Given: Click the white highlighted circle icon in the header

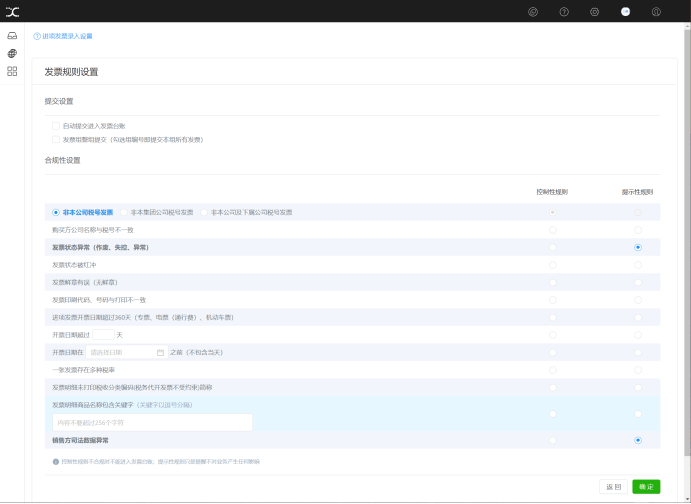Looking at the screenshot, I should (x=625, y=12).
